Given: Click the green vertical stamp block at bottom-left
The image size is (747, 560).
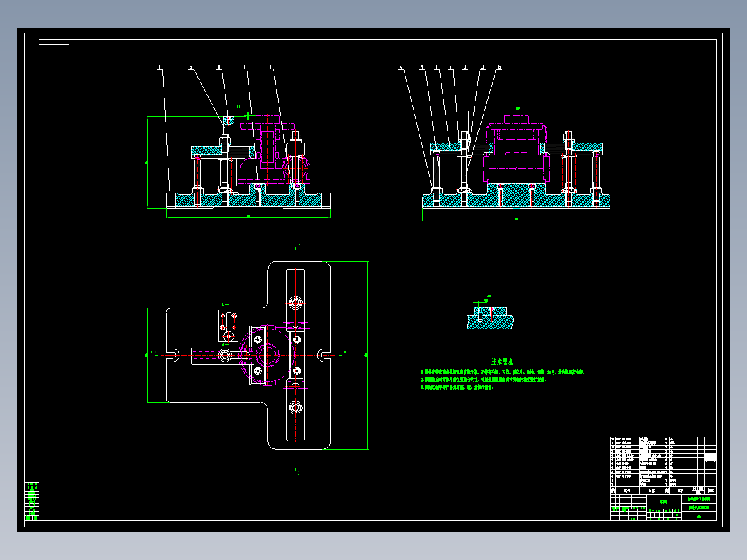Looking at the screenshot, I should pos(32,501).
